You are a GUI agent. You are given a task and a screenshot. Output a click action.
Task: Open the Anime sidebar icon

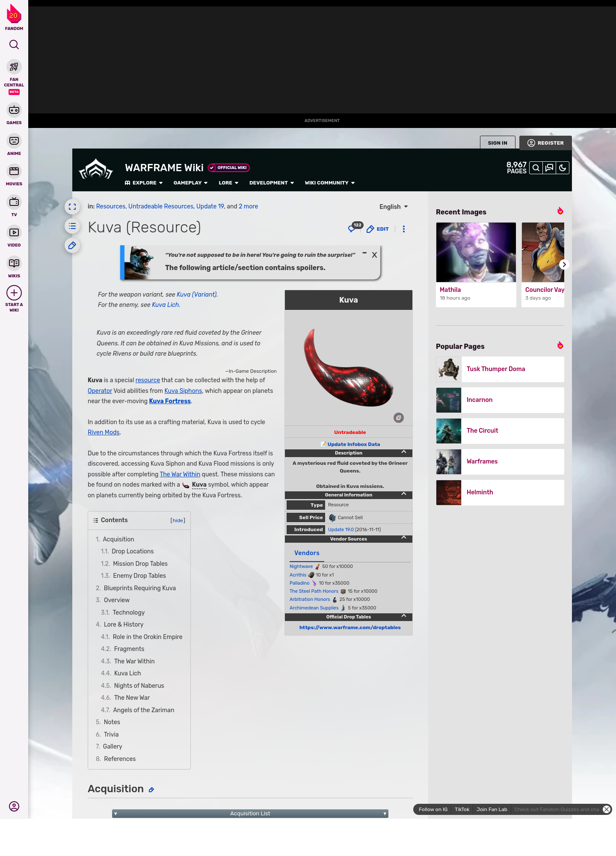[x=14, y=141]
